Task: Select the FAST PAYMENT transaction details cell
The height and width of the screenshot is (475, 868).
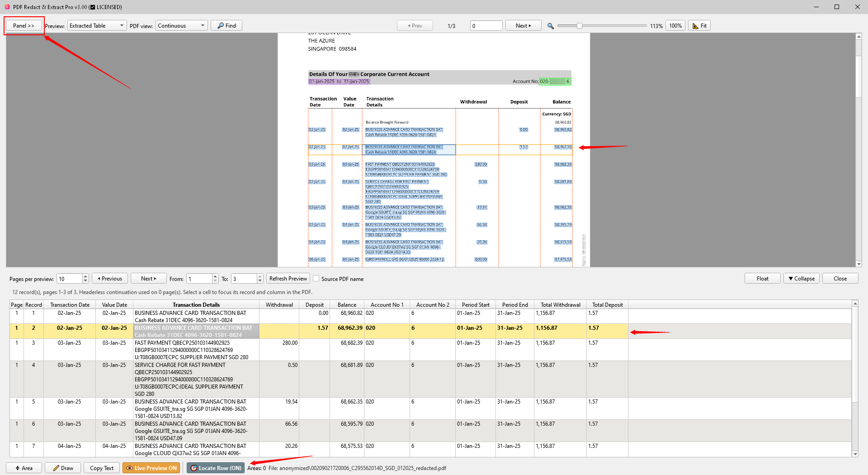Action: [x=196, y=350]
